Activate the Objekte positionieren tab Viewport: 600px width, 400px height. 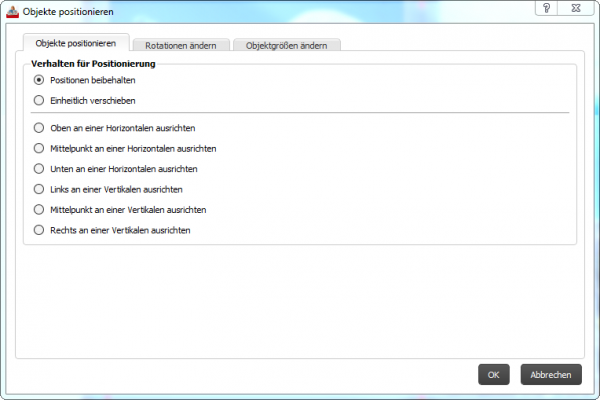pyautogui.click(x=76, y=43)
